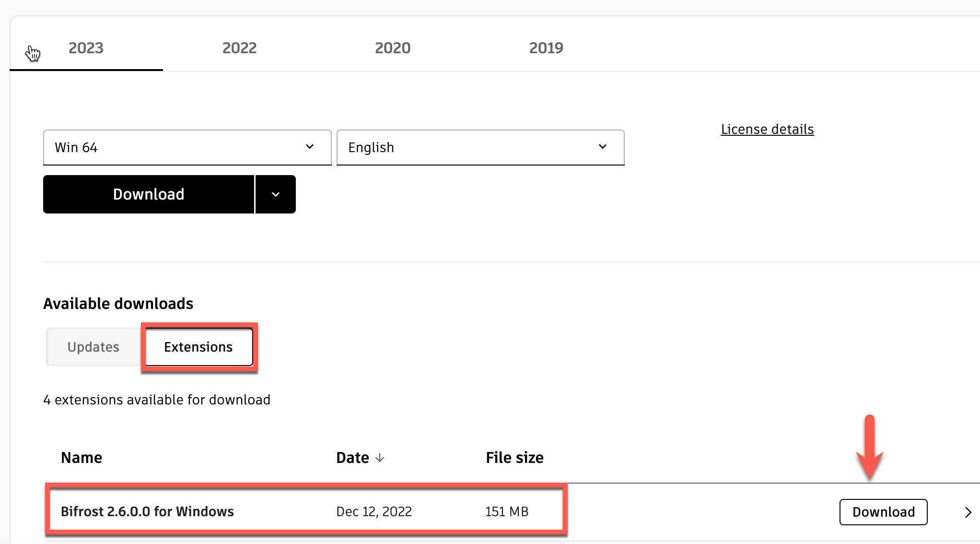Download Bifrost 2.6.0.0 for Windows
This screenshot has width=980, height=544.
[883, 512]
